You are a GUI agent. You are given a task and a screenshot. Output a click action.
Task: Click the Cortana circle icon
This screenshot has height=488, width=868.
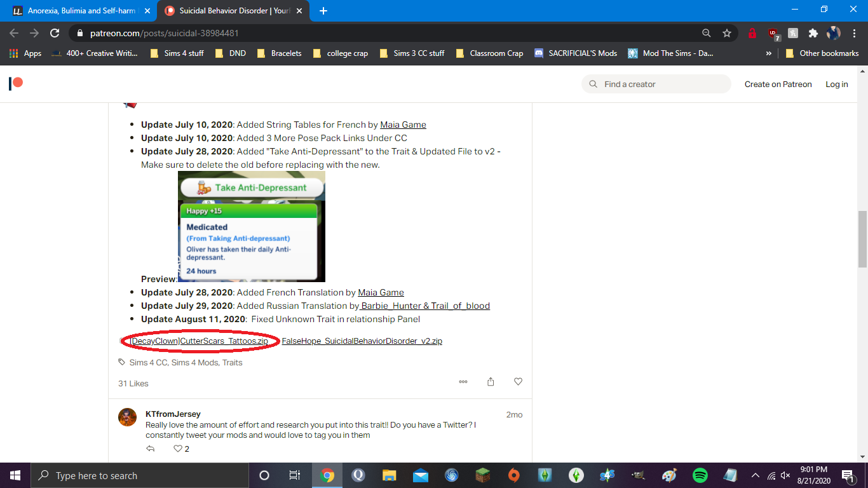264,475
